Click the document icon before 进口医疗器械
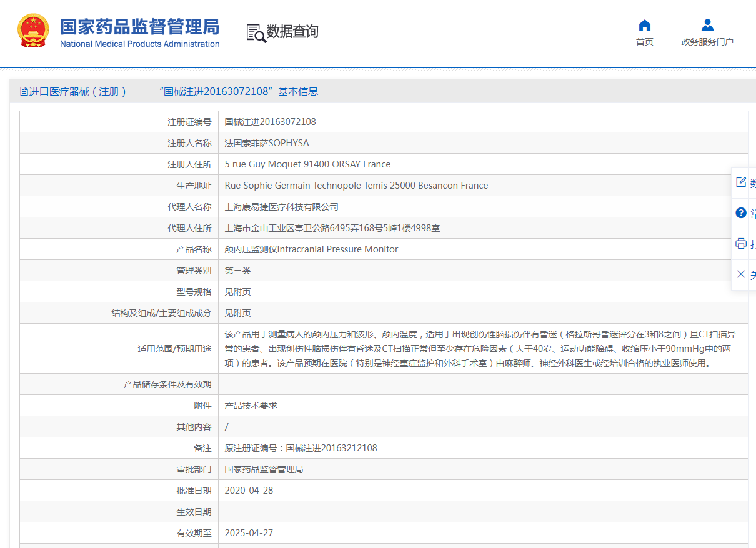Image resolution: width=756 pixels, height=548 pixels. (24, 92)
